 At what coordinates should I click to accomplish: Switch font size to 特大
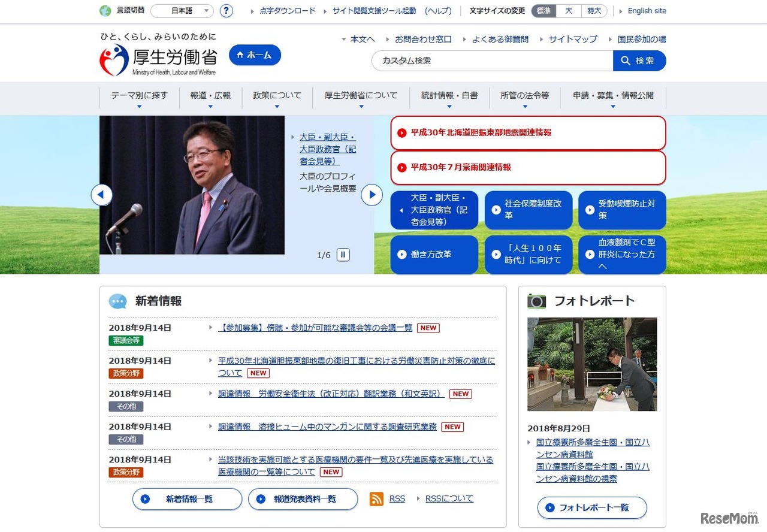click(x=594, y=11)
